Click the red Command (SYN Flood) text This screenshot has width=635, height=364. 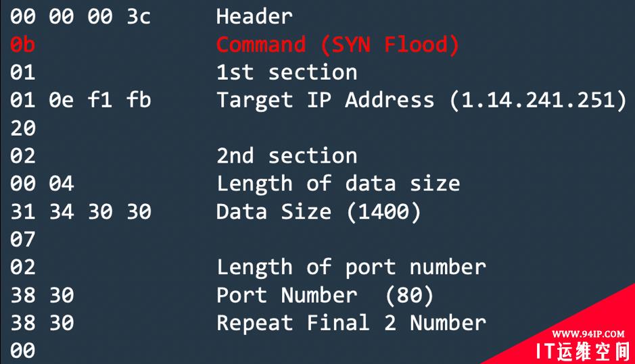point(337,45)
